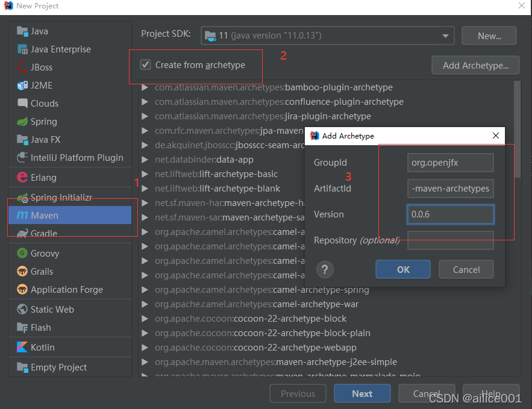The height and width of the screenshot is (409, 532).
Task: Expand the bamboo-plugin-archetype node
Action: tap(145, 87)
